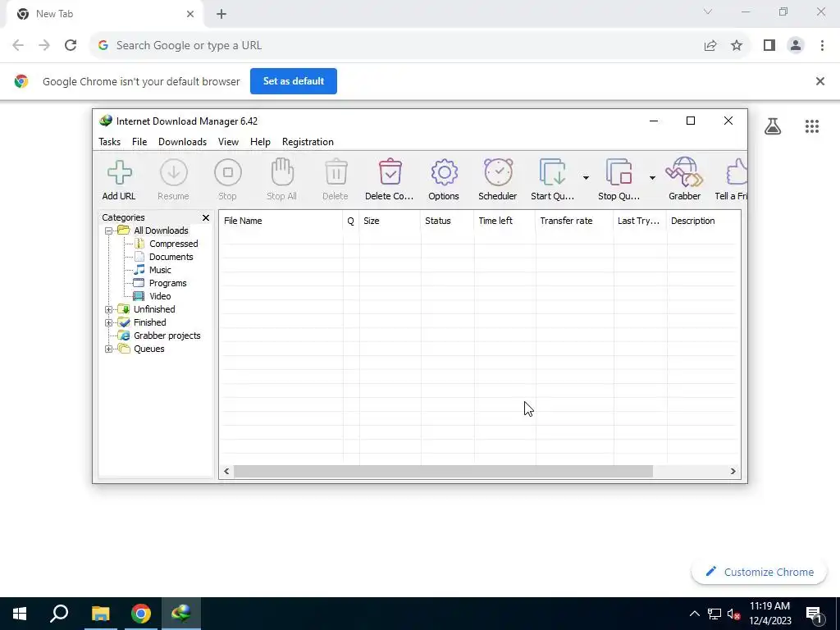Select the Finished folder label
The width and height of the screenshot is (840, 630).
(149, 322)
